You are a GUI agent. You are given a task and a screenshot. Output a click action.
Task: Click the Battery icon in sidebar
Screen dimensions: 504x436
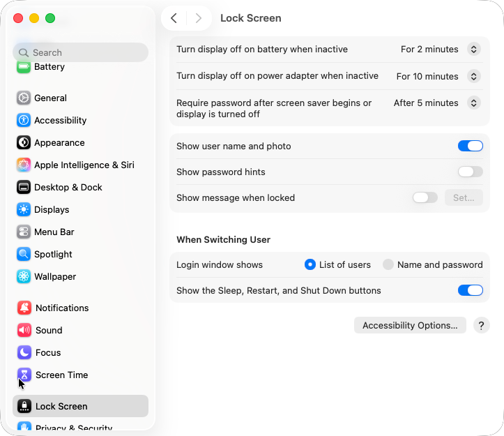pos(24,67)
